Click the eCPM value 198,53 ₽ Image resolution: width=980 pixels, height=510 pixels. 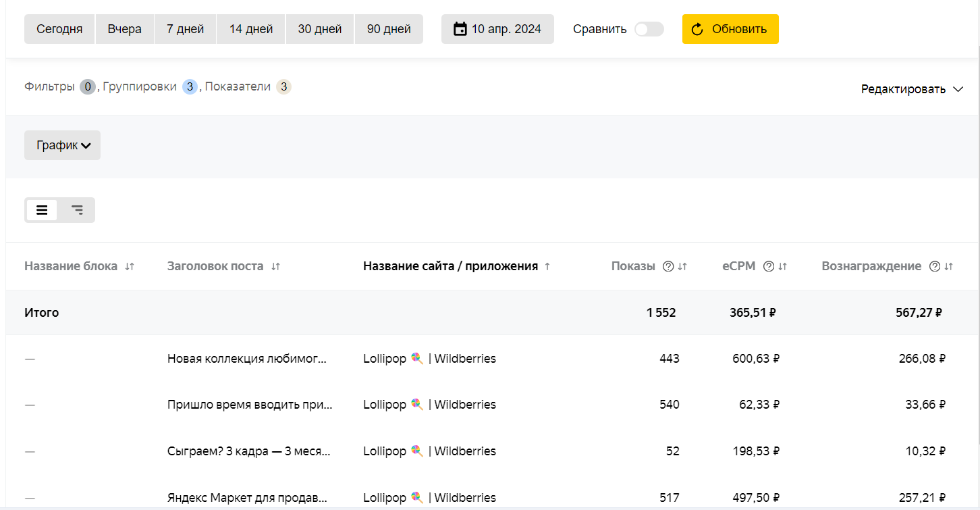pyautogui.click(x=756, y=451)
